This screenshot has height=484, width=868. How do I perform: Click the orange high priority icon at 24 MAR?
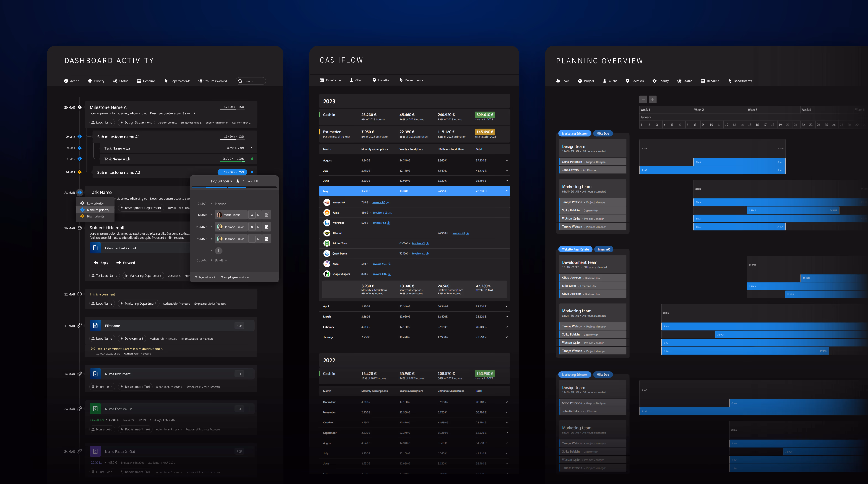(80, 172)
